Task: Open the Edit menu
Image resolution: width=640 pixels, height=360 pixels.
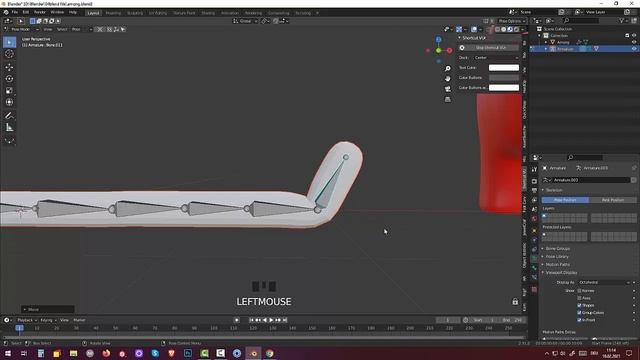Action: [26, 12]
